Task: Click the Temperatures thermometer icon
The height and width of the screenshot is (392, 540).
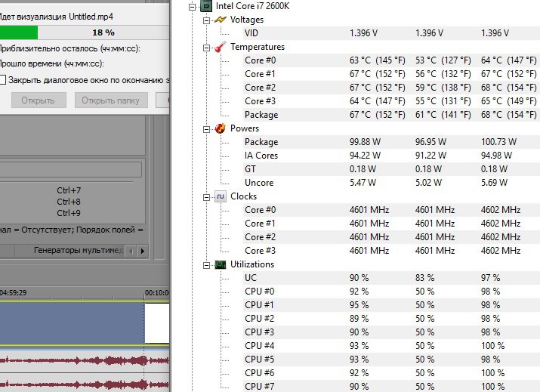Action: pos(221,47)
